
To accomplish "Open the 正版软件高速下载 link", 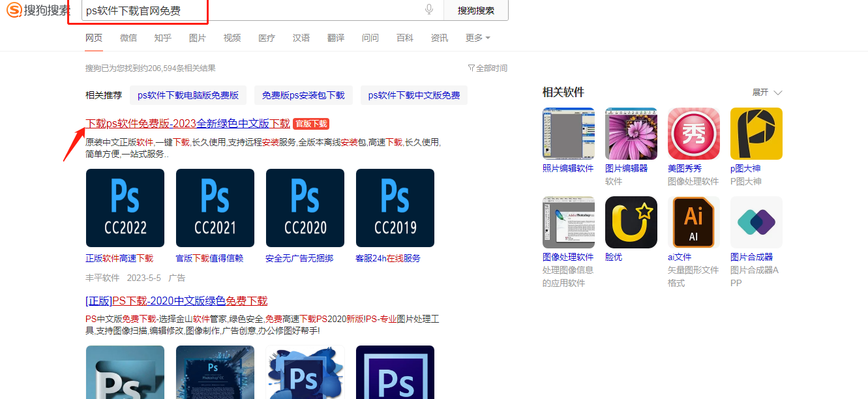I will pos(119,258).
